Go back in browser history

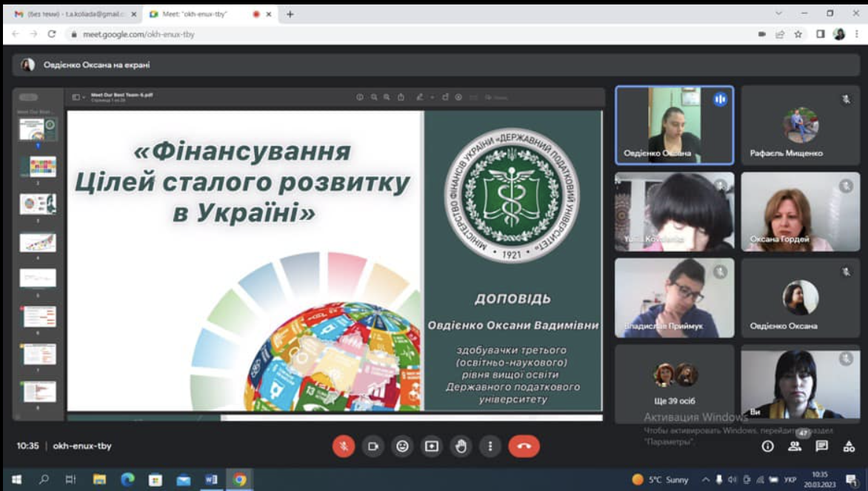pyautogui.click(x=16, y=34)
